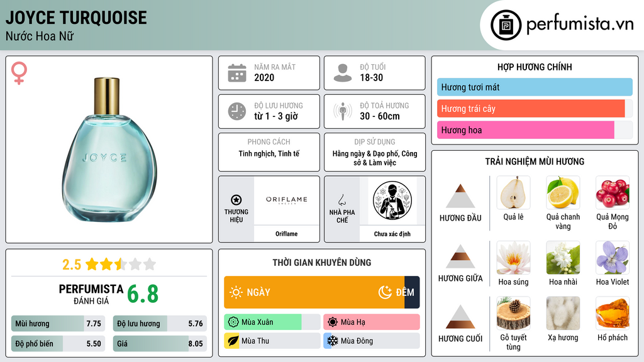Open the Quả chanh vàng lemon image
The width and height of the screenshot is (644, 362).
coord(563,192)
